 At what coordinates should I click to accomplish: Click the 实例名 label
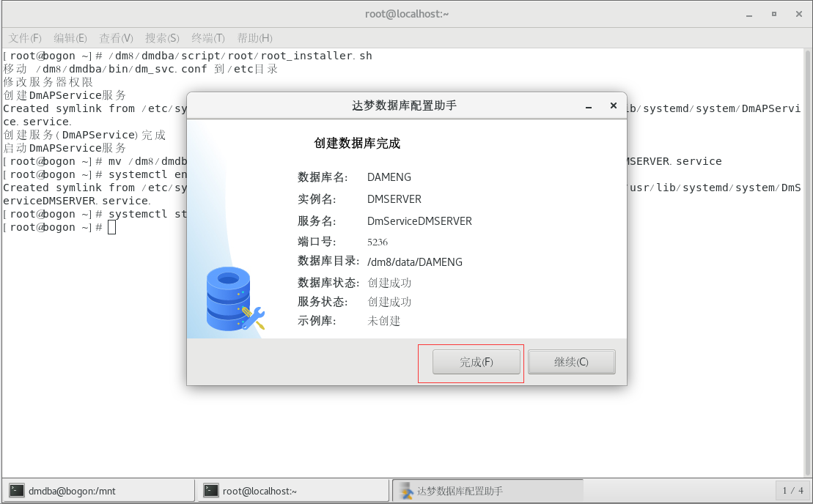pyautogui.click(x=317, y=199)
